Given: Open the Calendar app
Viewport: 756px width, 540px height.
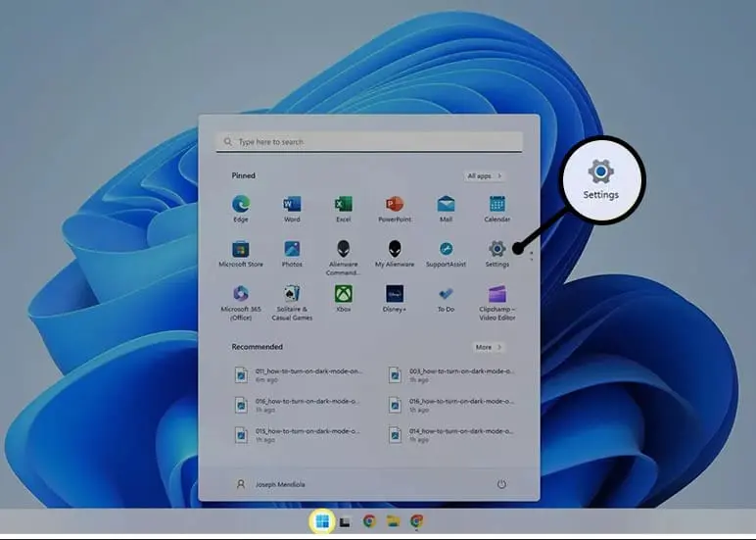Looking at the screenshot, I should [x=497, y=209].
